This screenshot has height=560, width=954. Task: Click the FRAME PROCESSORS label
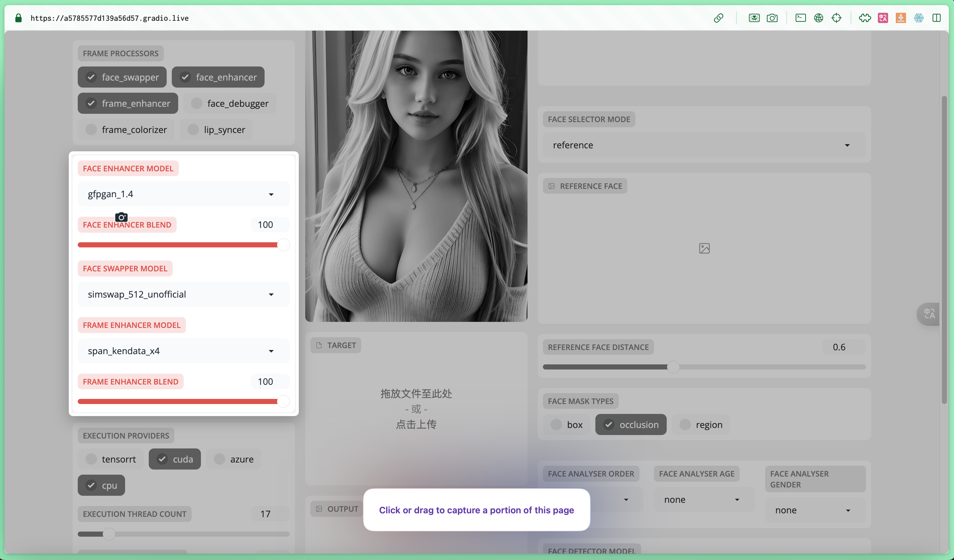(x=121, y=53)
